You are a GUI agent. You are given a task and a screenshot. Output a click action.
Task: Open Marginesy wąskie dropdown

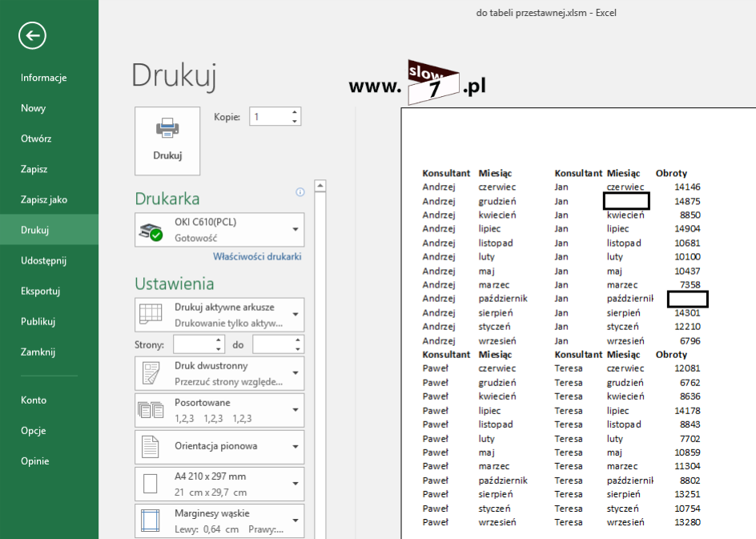[x=219, y=521]
